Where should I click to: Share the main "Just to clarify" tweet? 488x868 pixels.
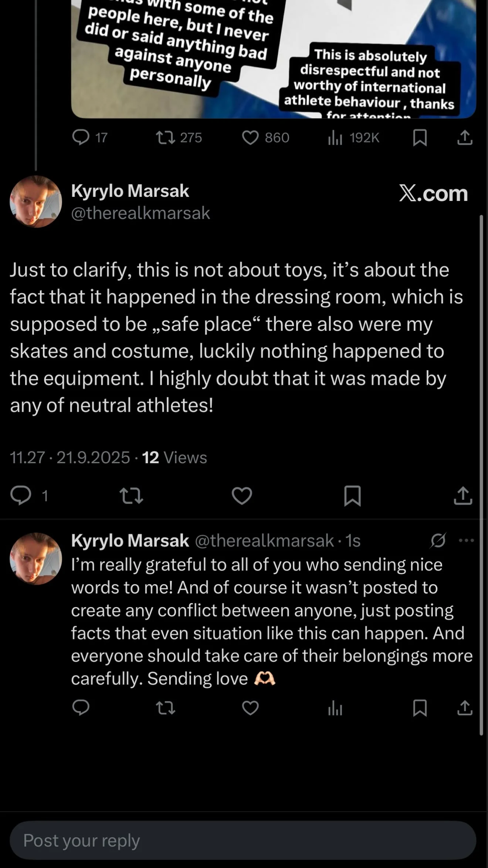pos(463,495)
